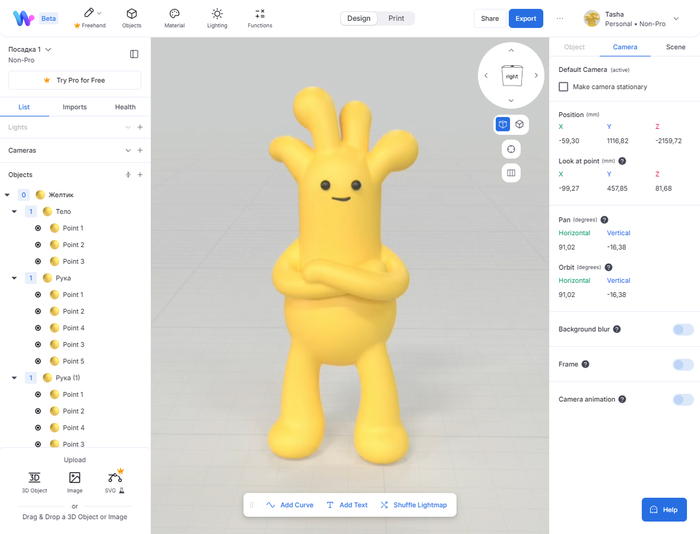Rotate view left with navigation cube arrow
Viewport: 700px width, 534px height.
tap(486, 75)
